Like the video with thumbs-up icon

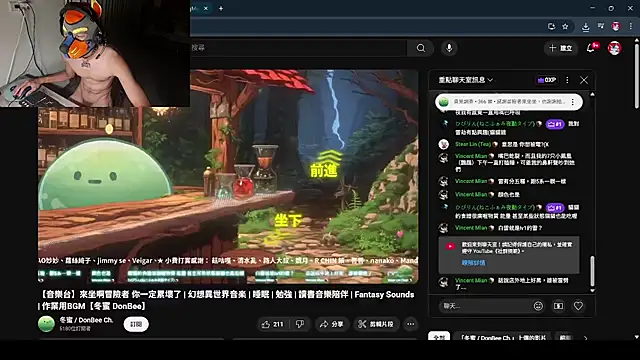272,324
